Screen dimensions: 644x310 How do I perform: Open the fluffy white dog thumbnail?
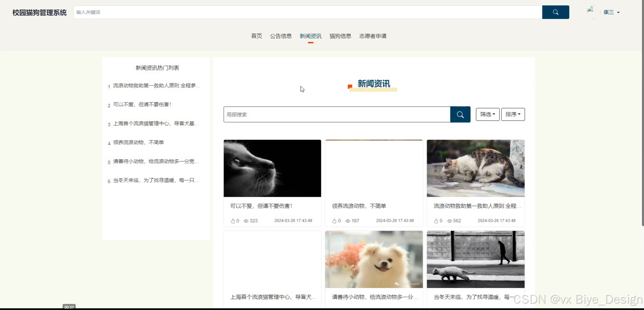point(374,259)
